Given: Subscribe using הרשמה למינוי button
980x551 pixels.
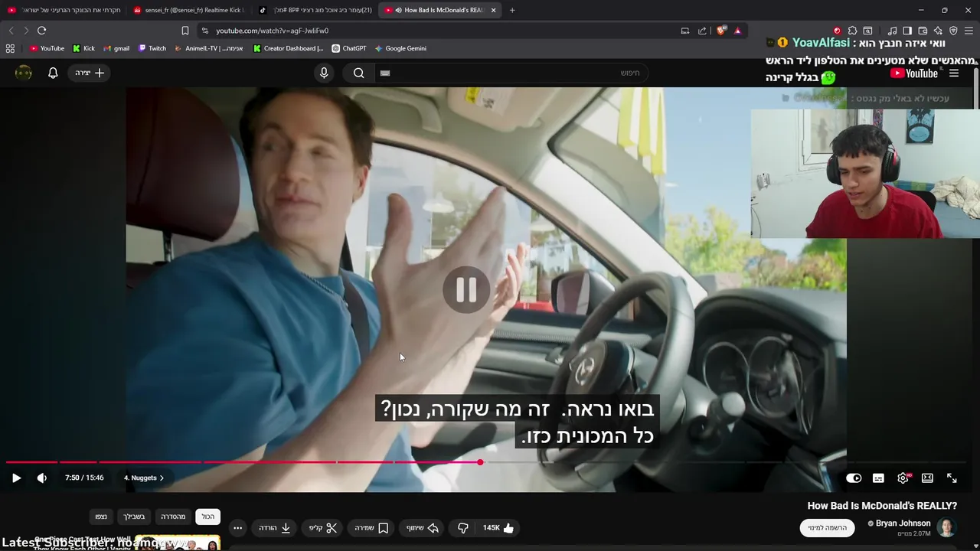Looking at the screenshot, I should [x=828, y=527].
